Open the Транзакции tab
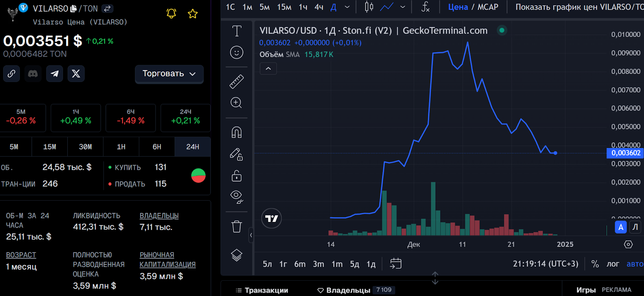 tap(262, 290)
